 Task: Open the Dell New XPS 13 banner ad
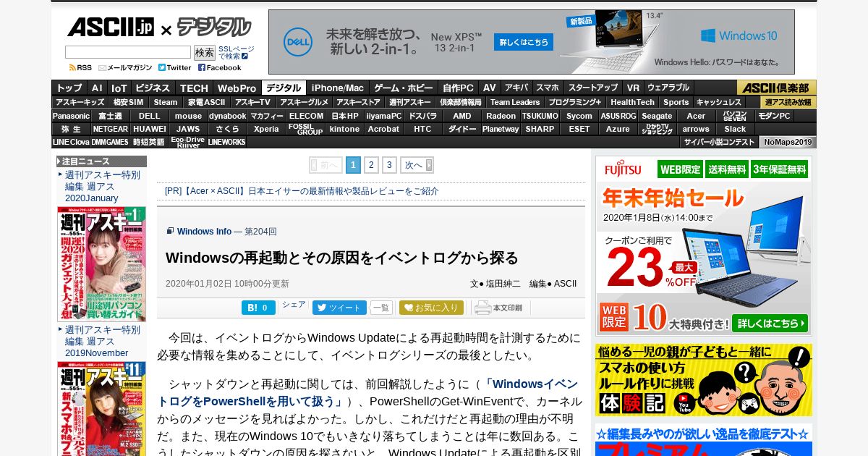tap(532, 42)
